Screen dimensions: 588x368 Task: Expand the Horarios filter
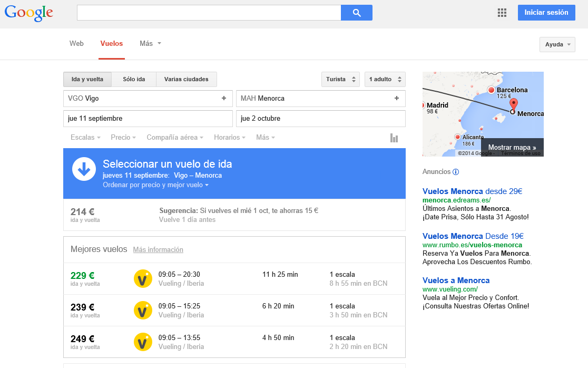(230, 137)
